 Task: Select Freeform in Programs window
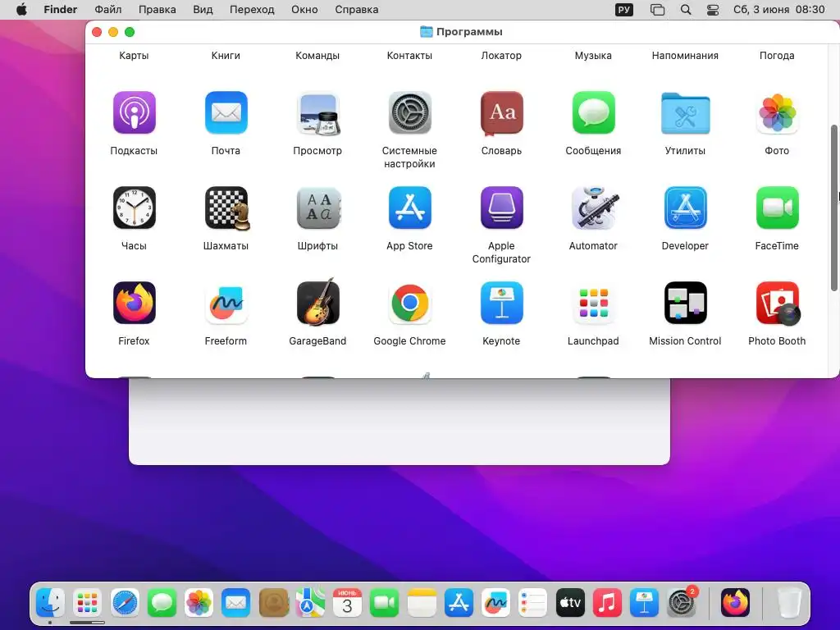pyautogui.click(x=226, y=304)
